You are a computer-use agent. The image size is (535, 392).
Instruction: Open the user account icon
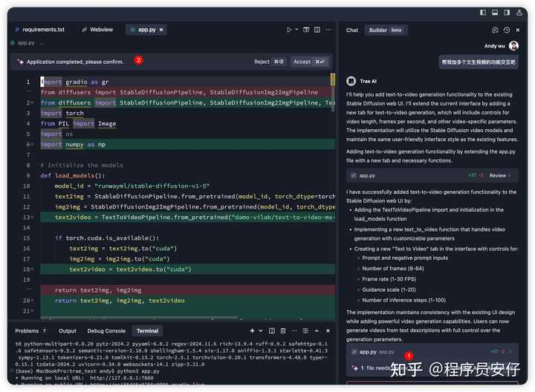518,12
